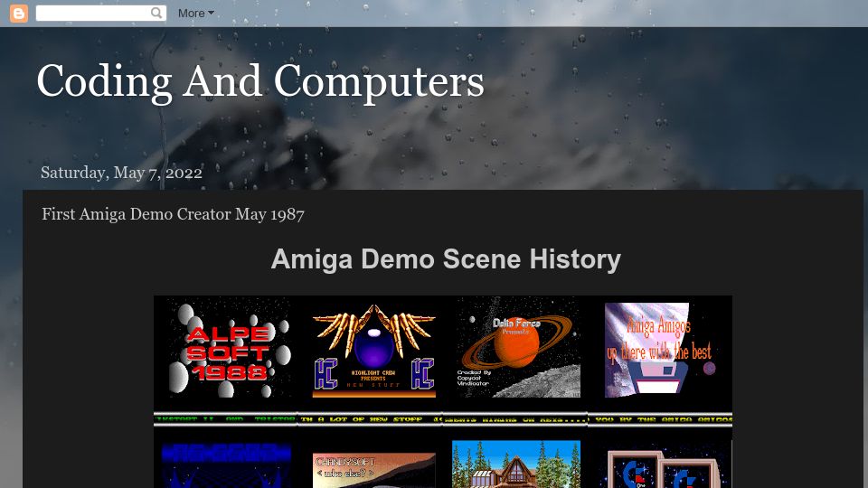The image size is (868, 488).
Task: Open the Coding And Computers blog title
Action: [x=260, y=81]
